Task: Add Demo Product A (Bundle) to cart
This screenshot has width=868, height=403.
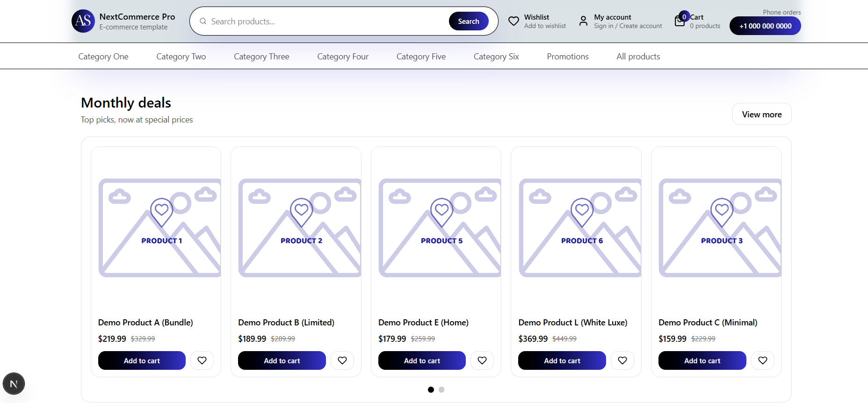Action: point(142,360)
